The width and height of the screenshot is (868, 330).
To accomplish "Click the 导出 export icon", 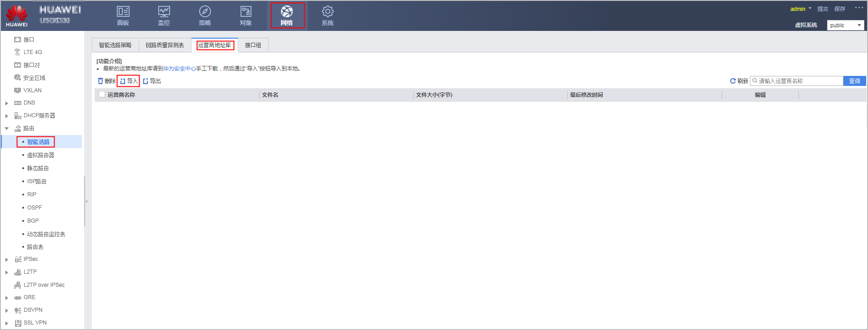I will pos(146,81).
